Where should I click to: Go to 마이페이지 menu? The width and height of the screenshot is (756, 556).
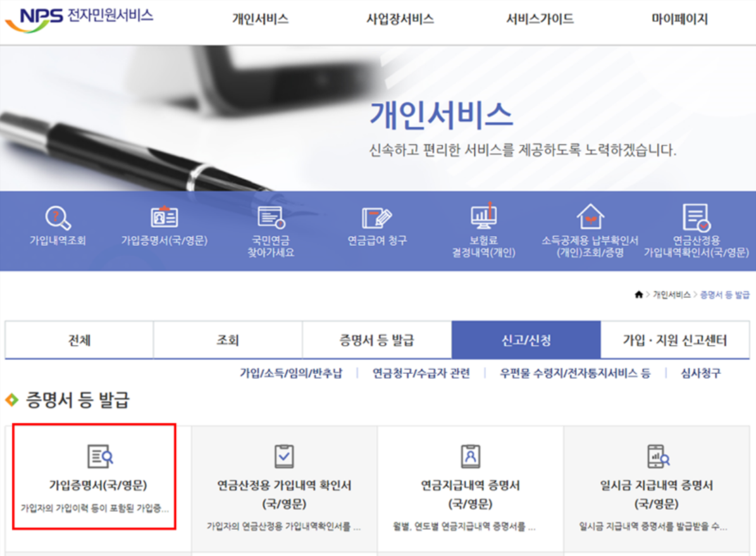(679, 19)
